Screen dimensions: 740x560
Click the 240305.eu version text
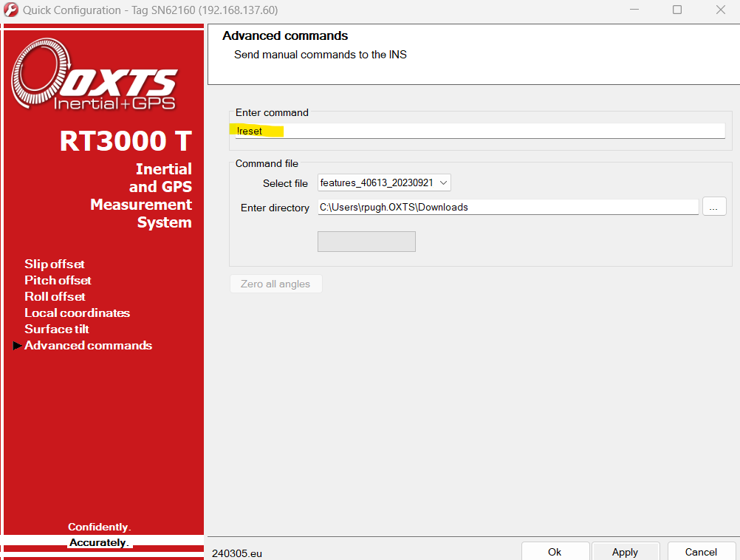pos(237,553)
